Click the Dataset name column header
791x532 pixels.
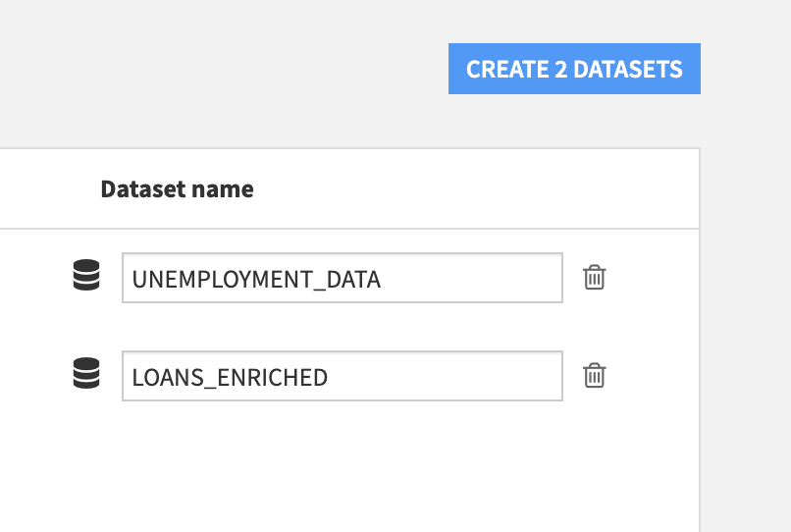(x=177, y=189)
